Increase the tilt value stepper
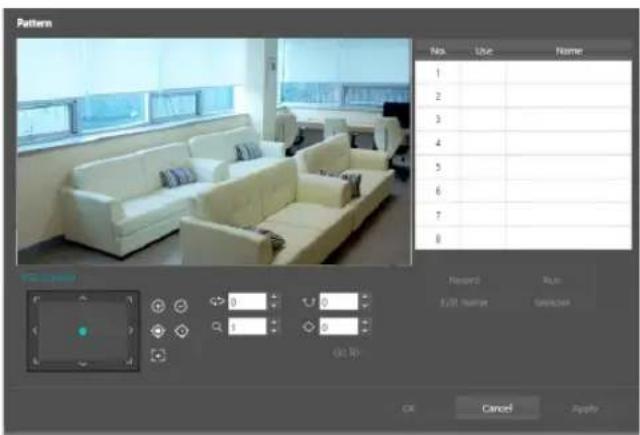The image size is (640, 435). pos(365,297)
